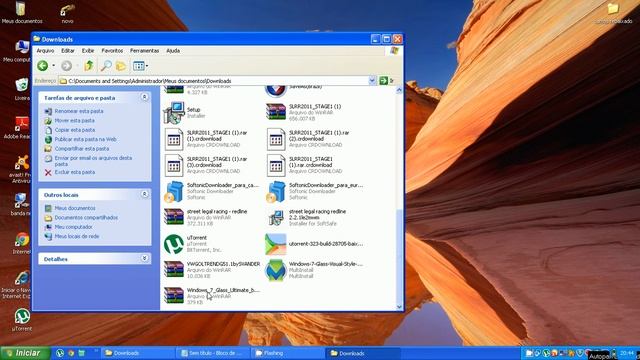This screenshot has width=640, height=360.
Task: Open the Search magnifier tool
Action: tap(106, 65)
